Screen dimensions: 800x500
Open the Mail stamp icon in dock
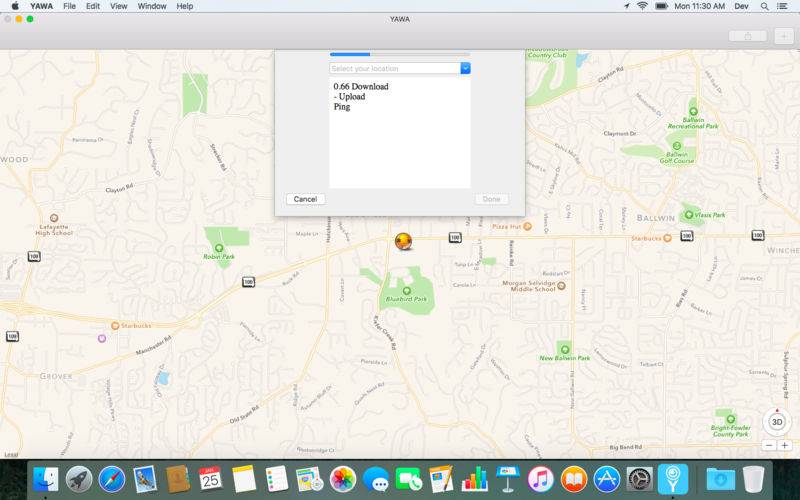click(145, 480)
